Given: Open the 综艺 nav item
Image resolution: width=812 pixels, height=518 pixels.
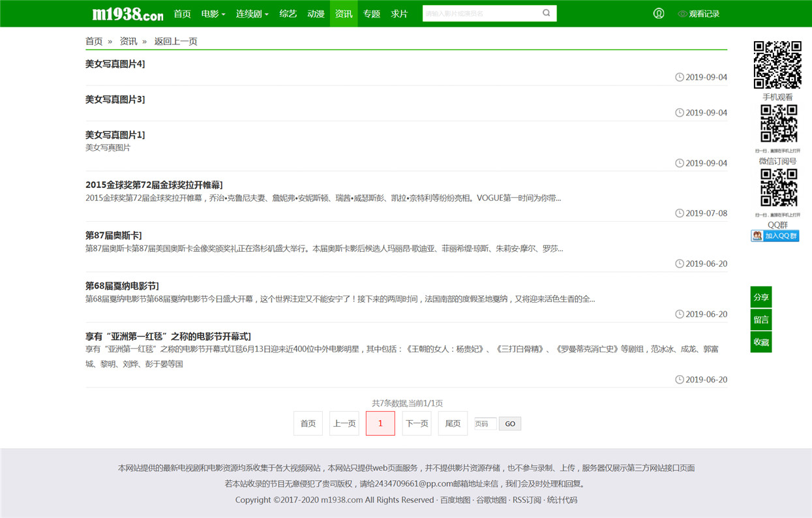Looking at the screenshot, I should [288, 14].
